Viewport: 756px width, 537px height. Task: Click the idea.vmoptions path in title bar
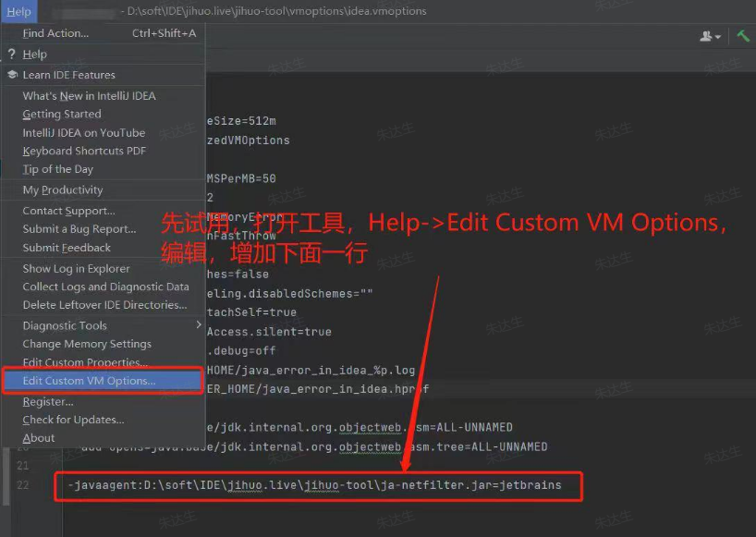[x=276, y=11]
